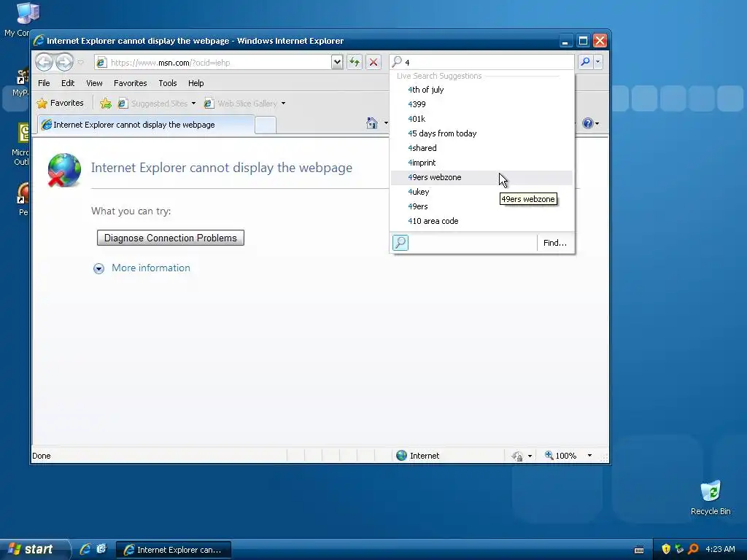Select suggestion '49ers'
The height and width of the screenshot is (560, 747).
[x=481, y=206]
